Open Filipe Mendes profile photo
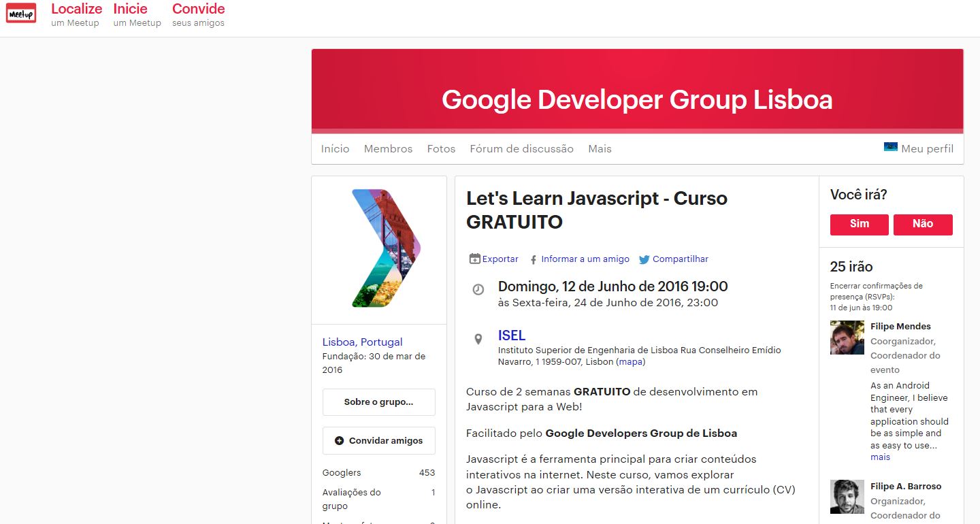Image resolution: width=980 pixels, height=524 pixels. (847, 338)
